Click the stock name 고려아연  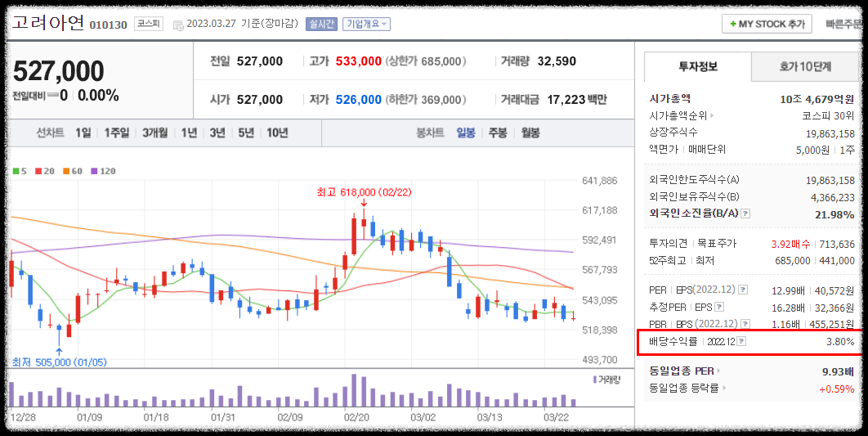(x=48, y=23)
